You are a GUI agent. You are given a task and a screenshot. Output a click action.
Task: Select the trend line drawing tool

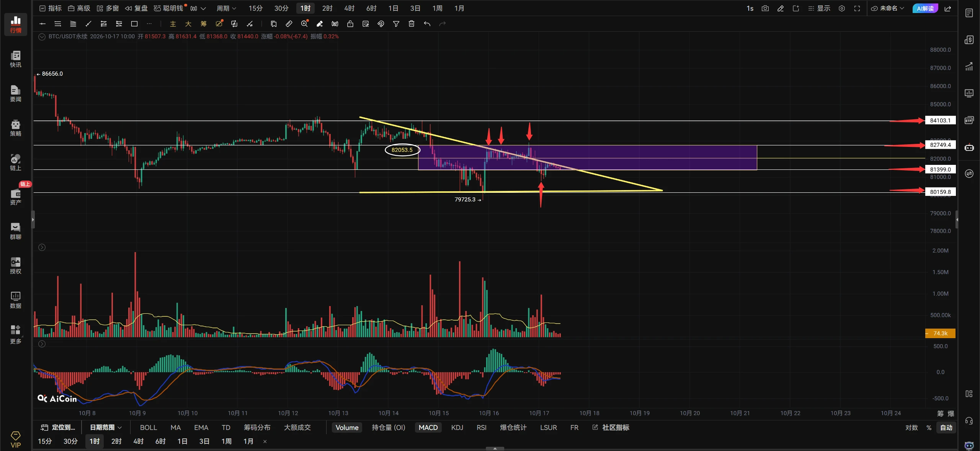pos(88,24)
